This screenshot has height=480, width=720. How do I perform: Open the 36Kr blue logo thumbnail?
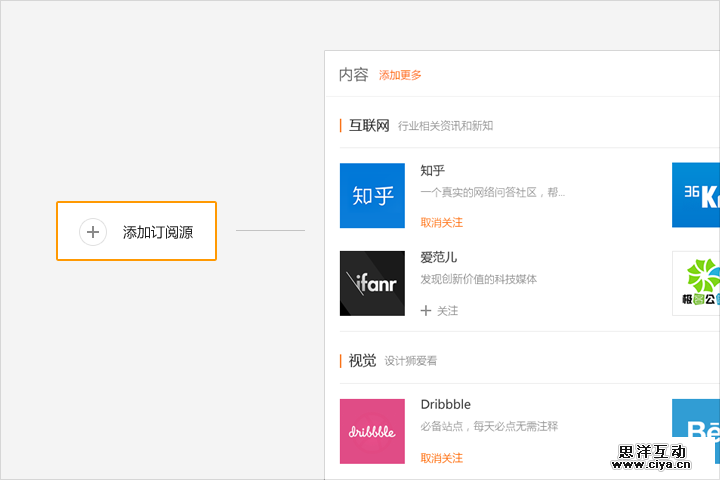point(696,195)
